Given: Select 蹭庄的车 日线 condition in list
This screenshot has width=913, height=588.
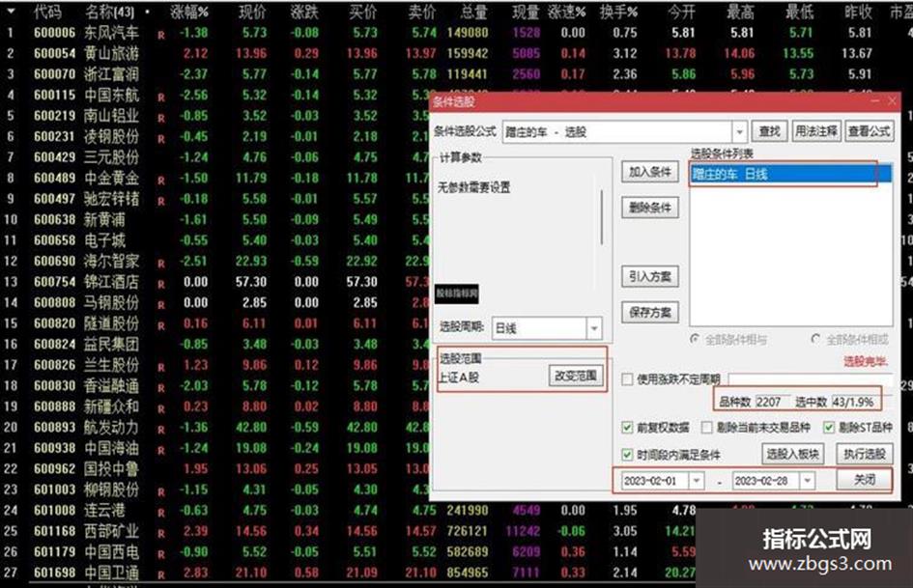Looking at the screenshot, I should point(790,174).
